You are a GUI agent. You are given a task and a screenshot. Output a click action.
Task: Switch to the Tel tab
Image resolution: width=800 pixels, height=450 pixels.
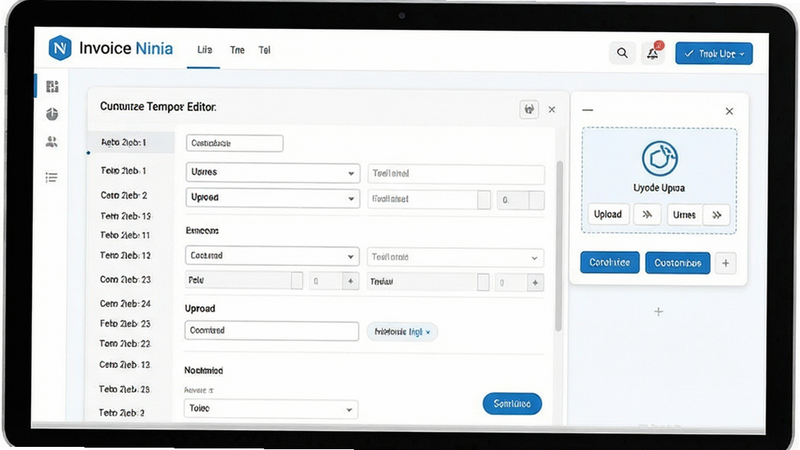(x=264, y=50)
